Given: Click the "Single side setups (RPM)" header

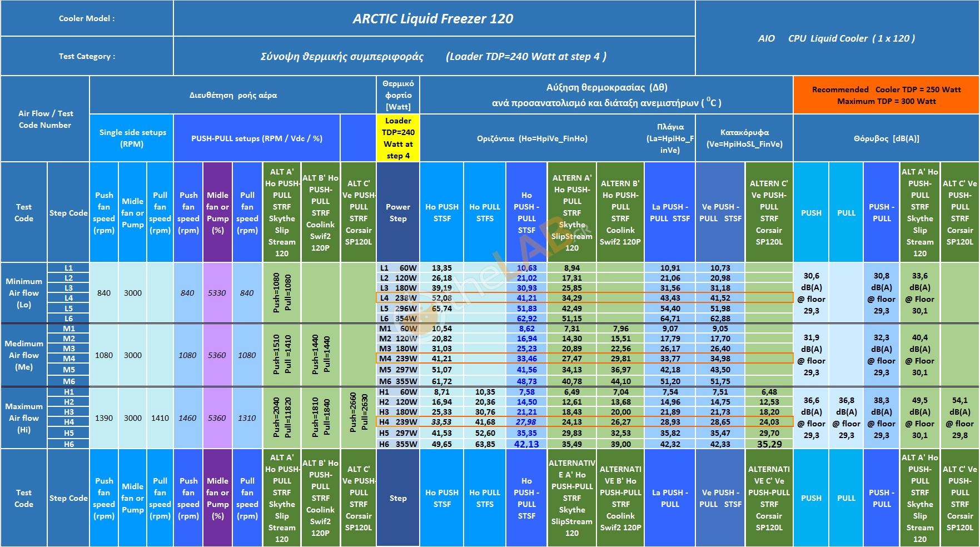Looking at the screenshot, I should [132, 138].
